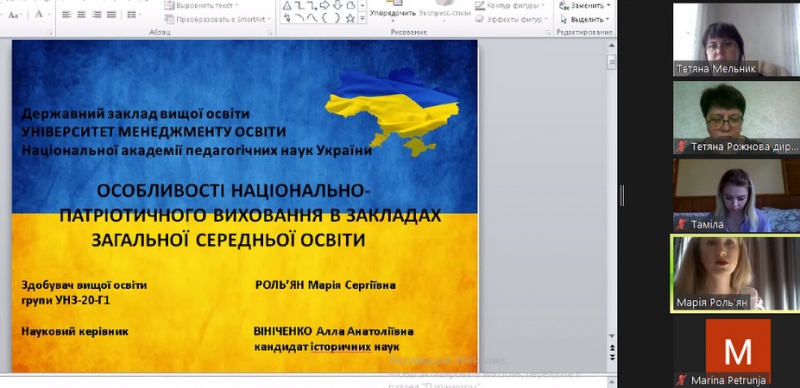Click the line Державний заклад вищої освіти
The height and width of the screenshot is (388, 800).
pyautogui.click(x=135, y=113)
